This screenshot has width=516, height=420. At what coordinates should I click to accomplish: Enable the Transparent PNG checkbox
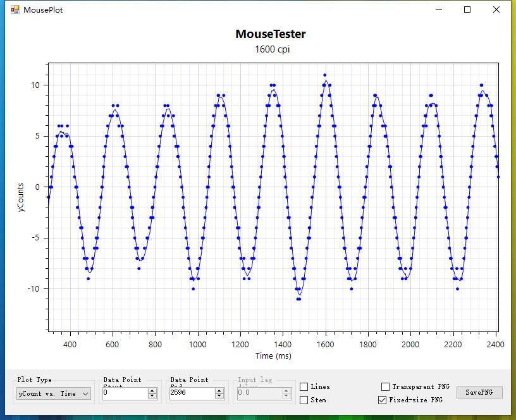tap(385, 386)
